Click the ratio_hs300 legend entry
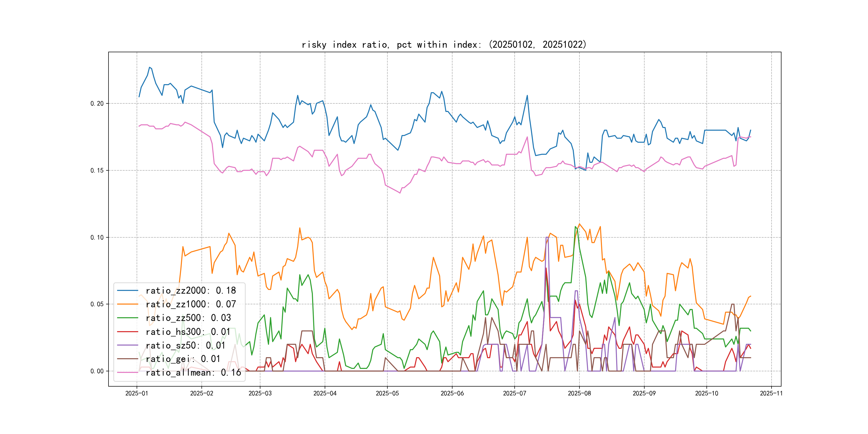 point(188,332)
